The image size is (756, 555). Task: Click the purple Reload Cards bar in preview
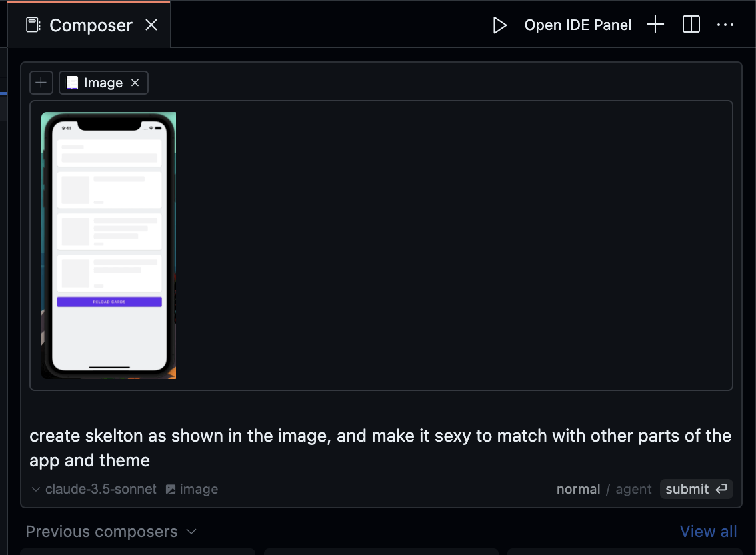pyautogui.click(x=109, y=302)
